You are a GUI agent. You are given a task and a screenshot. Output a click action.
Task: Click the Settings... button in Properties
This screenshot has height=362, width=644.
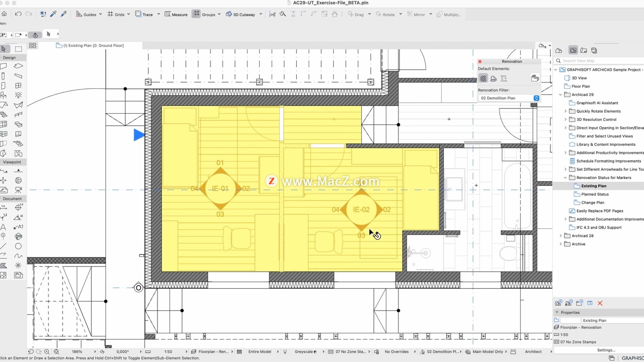coord(606,350)
